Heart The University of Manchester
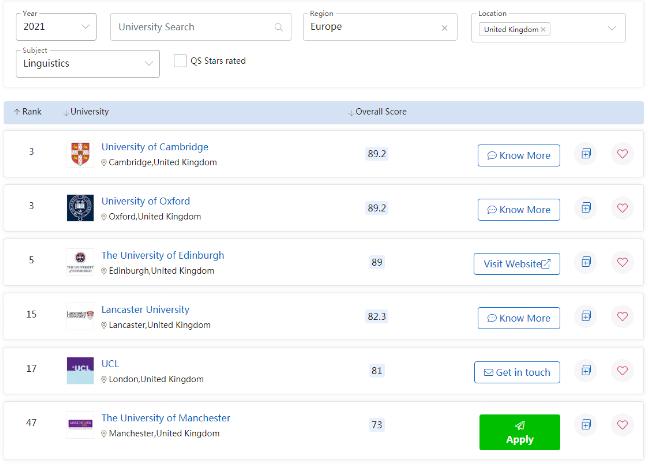 pyautogui.click(x=622, y=425)
